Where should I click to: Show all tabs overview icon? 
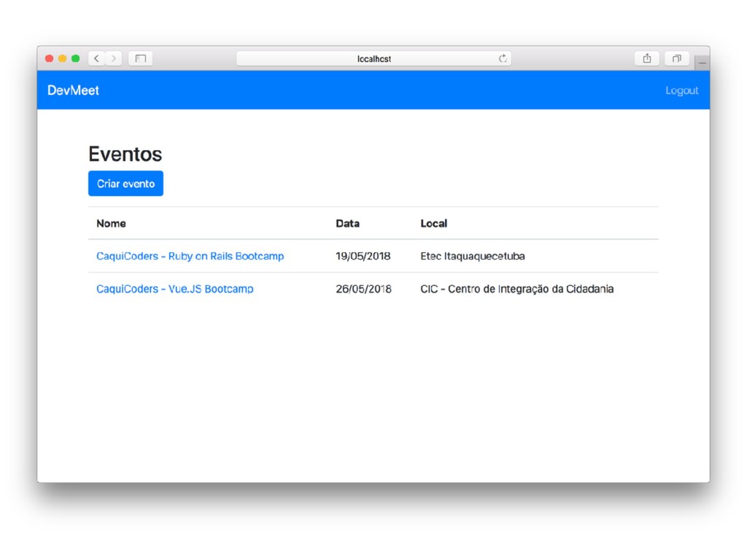[676, 58]
